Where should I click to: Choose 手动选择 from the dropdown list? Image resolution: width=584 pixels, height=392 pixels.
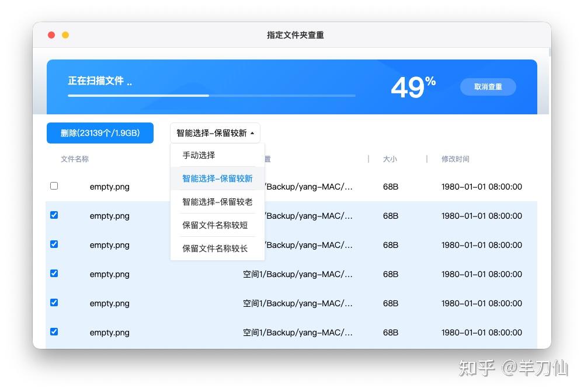tap(217, 155)
